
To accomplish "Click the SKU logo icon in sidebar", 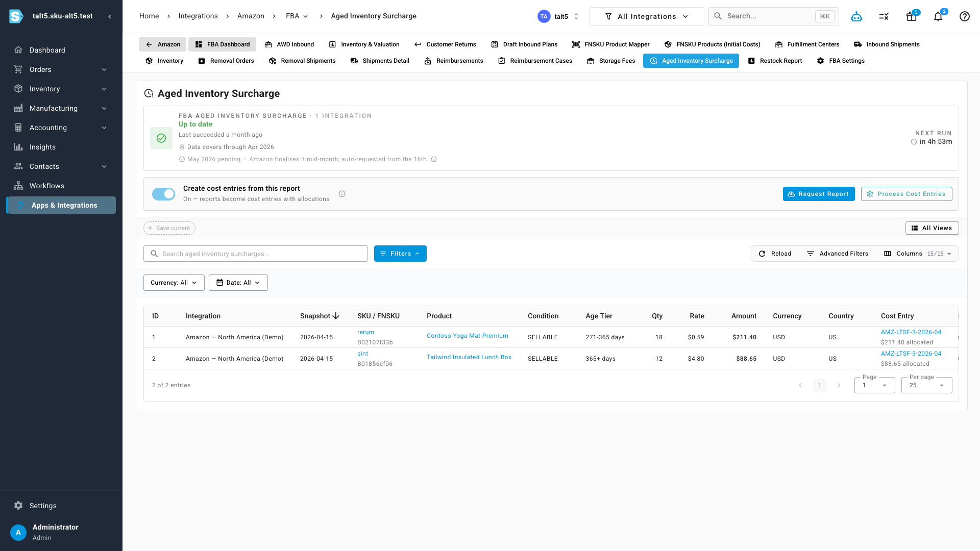I will click(16, 16).
